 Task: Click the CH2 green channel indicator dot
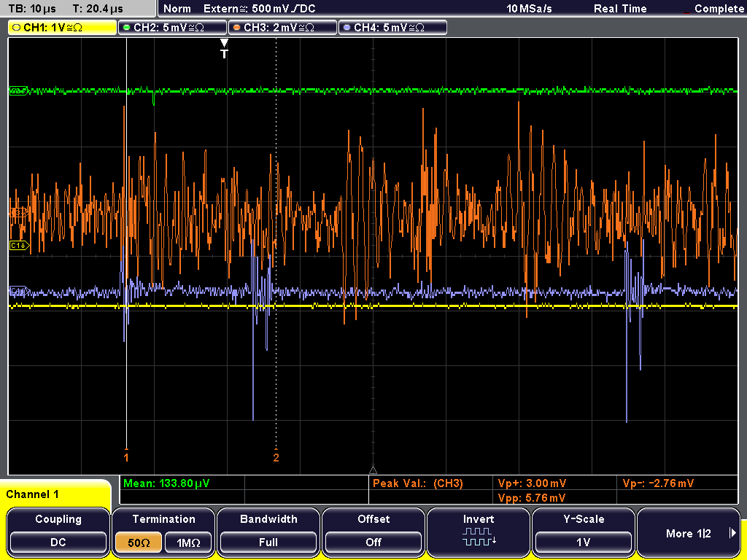tap(126, 28)
